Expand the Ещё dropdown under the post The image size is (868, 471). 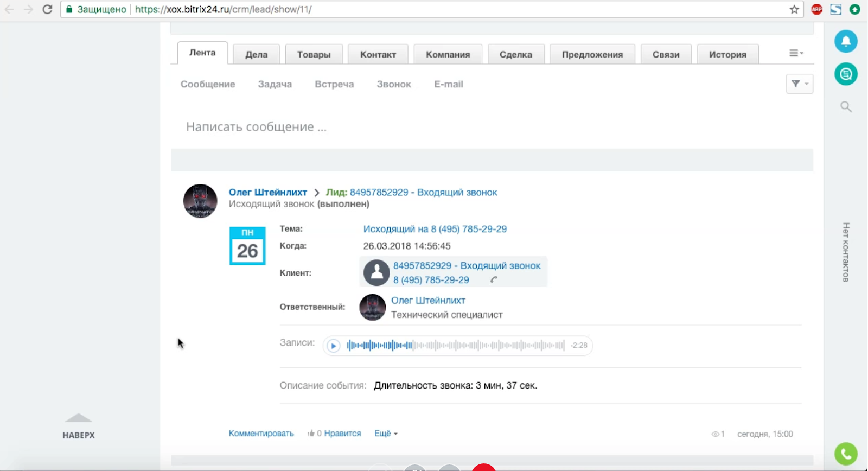click(x=386, y=434)
